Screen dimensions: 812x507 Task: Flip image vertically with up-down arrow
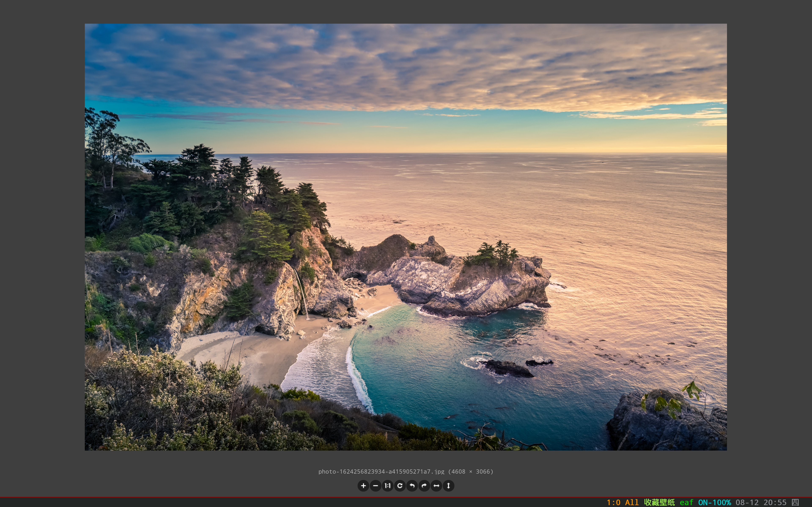(x=448, y=485)
